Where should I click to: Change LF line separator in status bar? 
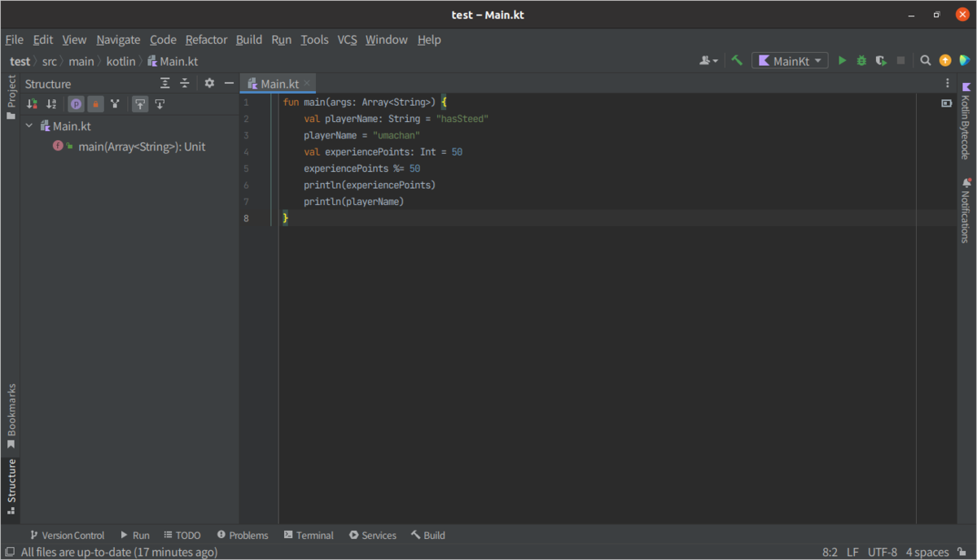pos(852,552)
